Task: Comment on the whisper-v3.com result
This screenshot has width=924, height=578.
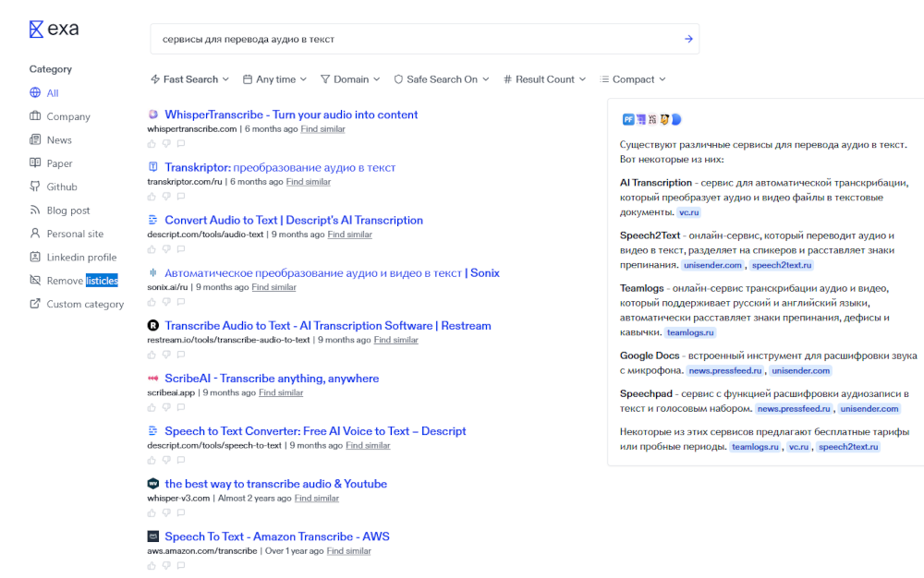Action: tap(181, 512)
